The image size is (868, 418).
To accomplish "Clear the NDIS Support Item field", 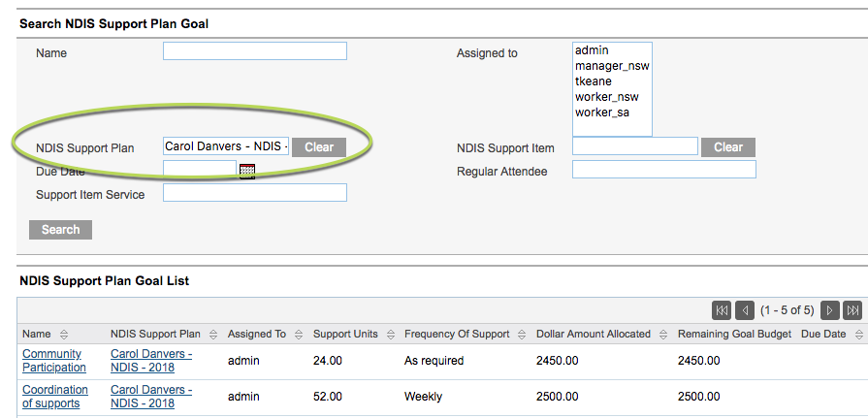I will (728, 147).
